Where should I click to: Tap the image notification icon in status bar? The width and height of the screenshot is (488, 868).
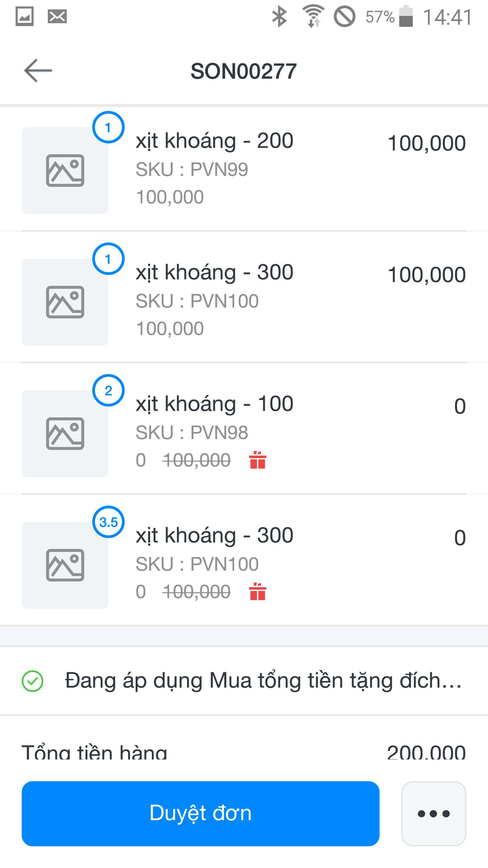(x=24, y=17)
